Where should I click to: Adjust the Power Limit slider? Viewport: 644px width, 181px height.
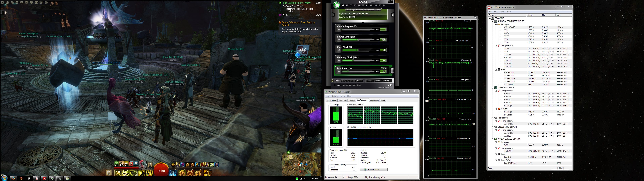tap(358, 40)
